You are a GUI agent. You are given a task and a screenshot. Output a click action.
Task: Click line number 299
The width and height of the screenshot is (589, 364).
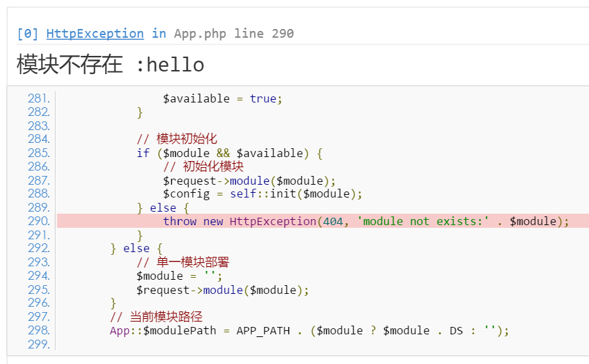click(38, 344)
